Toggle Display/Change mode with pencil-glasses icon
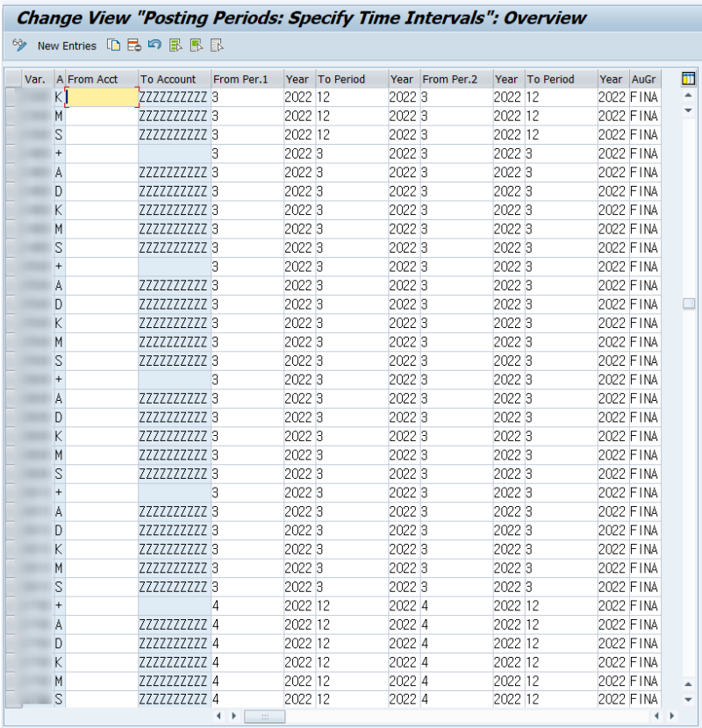The image size is (702, 728). (x=19, y=46)
